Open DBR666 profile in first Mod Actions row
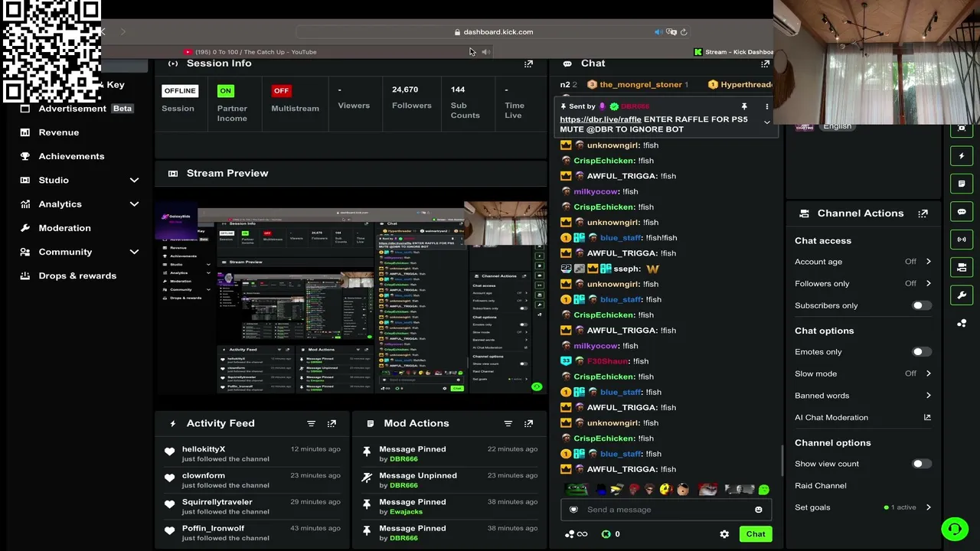Image resolution: width=980 pixels, height=551 pixels. click(x=403, y=459)
